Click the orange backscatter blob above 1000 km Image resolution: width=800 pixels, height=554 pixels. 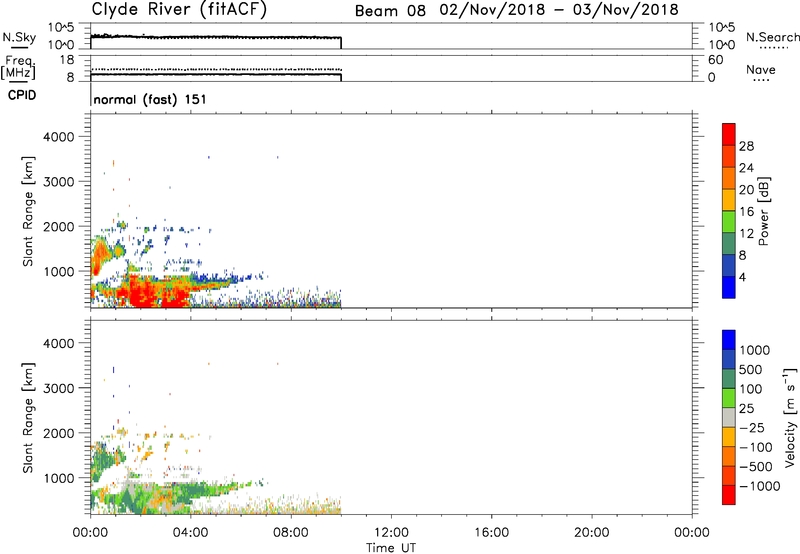pos(101,254)
